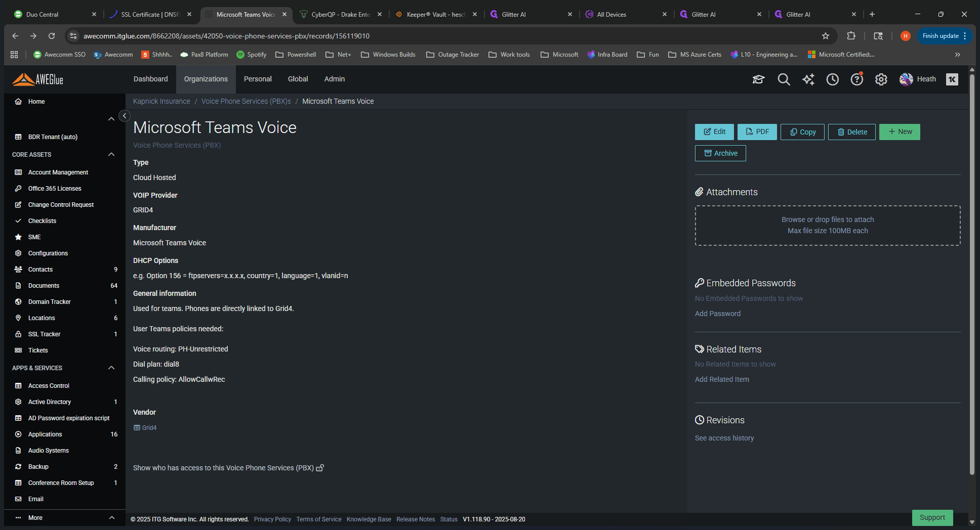The width and height of the screenshot is (980, 530).
Task: Expand the More section chevron
Action: [x=111, y=518]
